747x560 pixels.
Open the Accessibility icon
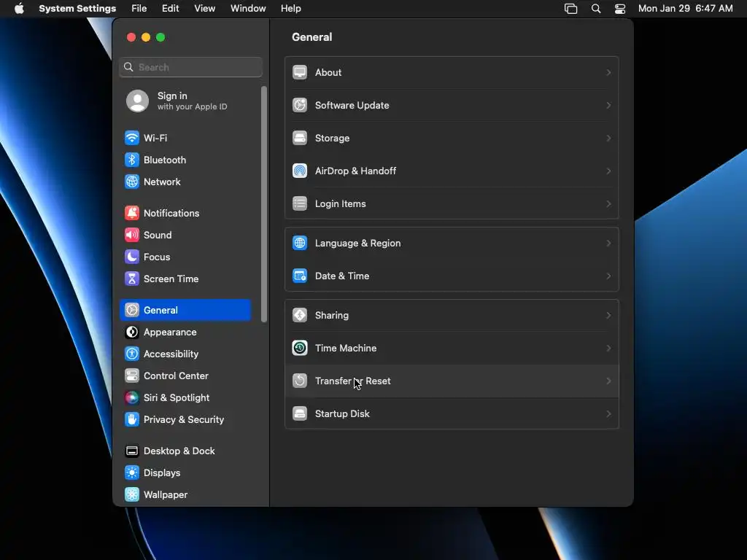[x=132, y=354]
